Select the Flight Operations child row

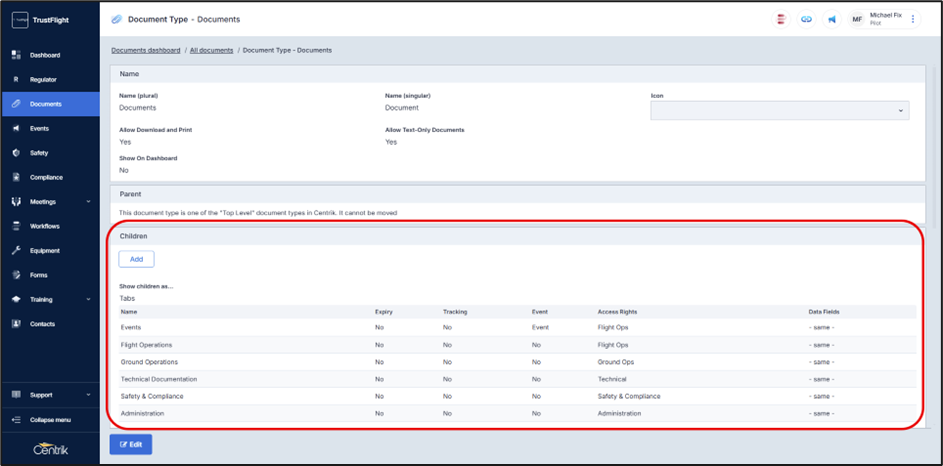(149, 345)
